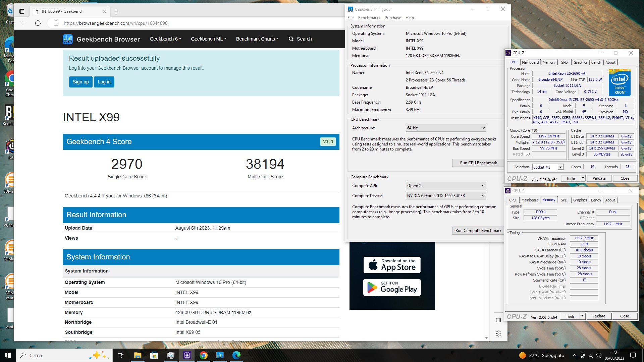Open the notification center icon

(633, 355)
